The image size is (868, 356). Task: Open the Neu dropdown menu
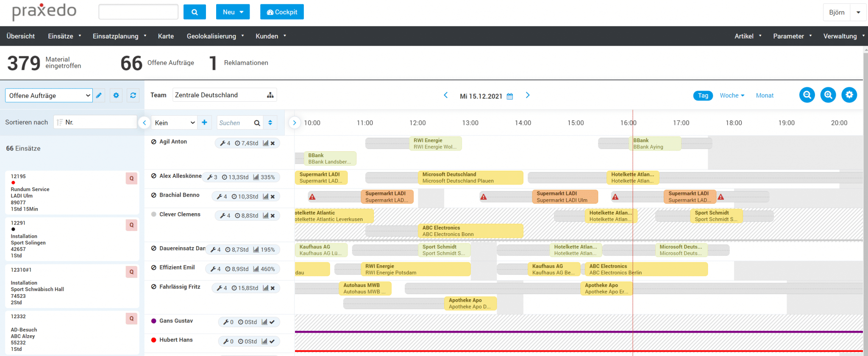pyautogui.click(x=233, y=12)
